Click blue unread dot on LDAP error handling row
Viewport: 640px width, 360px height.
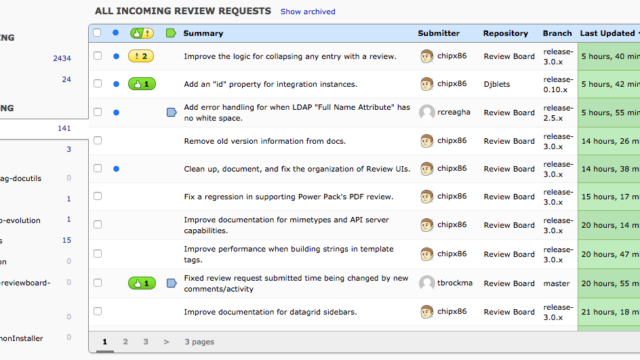pyautogui.click(x=116, y=112)
